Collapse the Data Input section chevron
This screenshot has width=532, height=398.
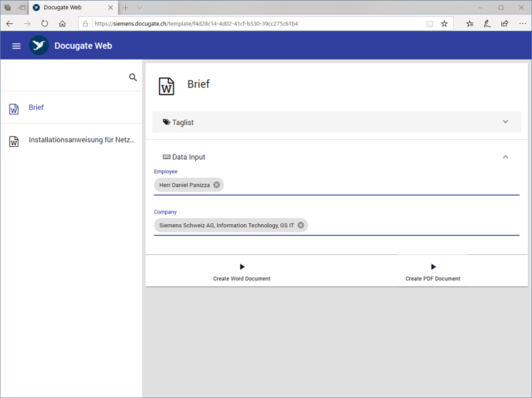pyautogui.click(x=505, y=157)
